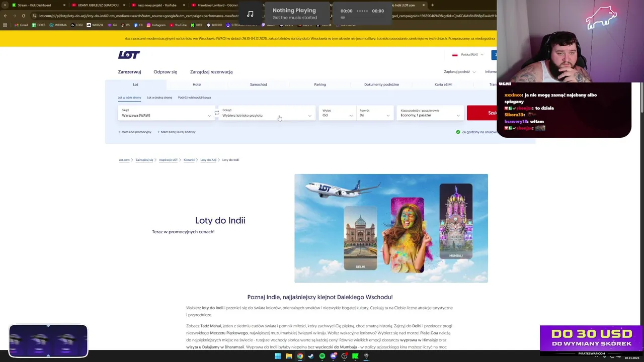
Task: Expand 'Zaplanuj podróż' menu
Action: pos(459,72)
